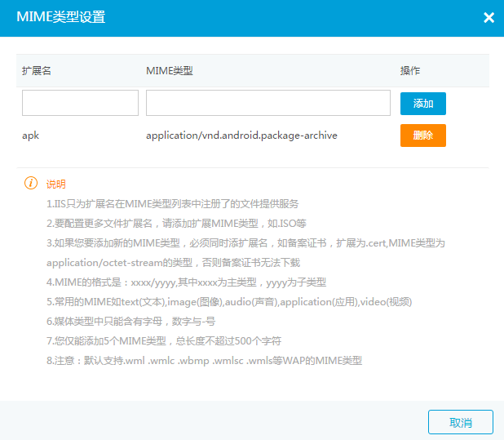Screen dimensions: 504x440
Task: Click the MIME类型设置 dialog title
Action: click(60, 16)
